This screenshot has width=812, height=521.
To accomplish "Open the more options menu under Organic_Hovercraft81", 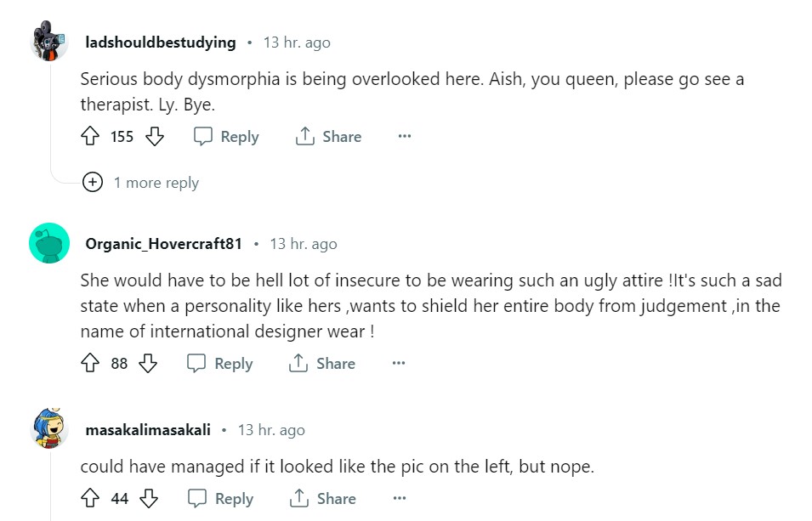I will coord(398,363).
